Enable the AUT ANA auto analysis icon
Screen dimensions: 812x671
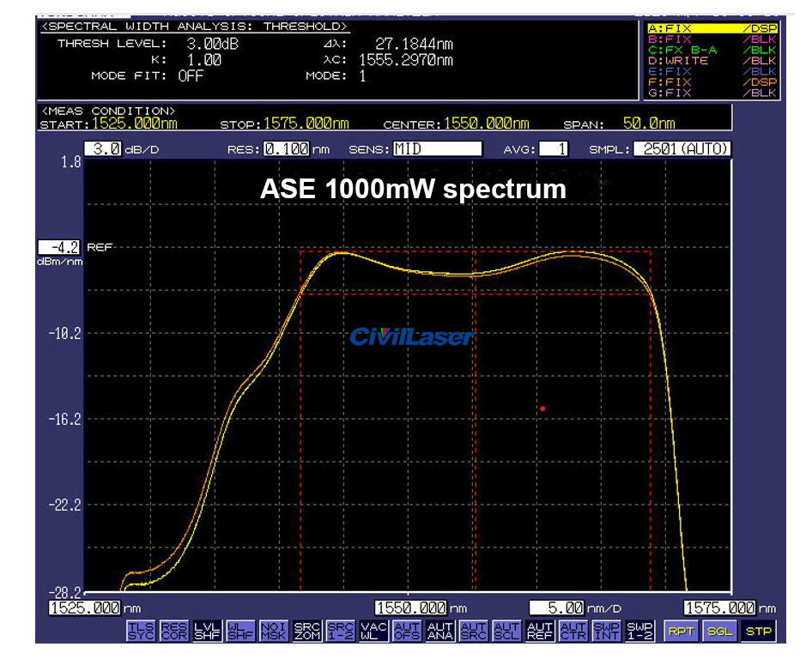click(x=440, y=632)
